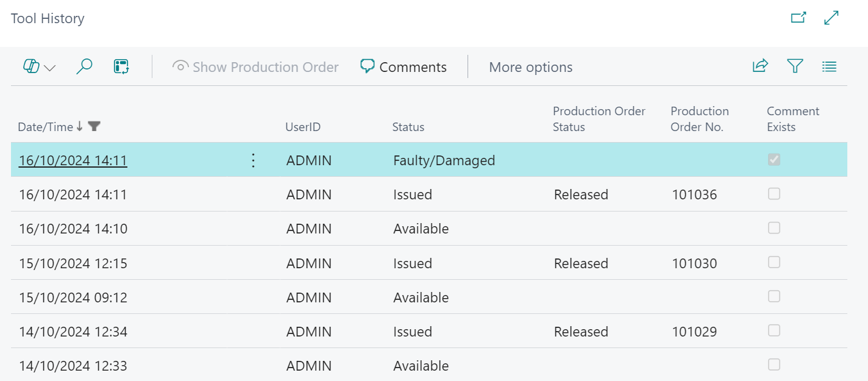
Task: Click the Comments speech bubble icon
Action: pos(367,66)
